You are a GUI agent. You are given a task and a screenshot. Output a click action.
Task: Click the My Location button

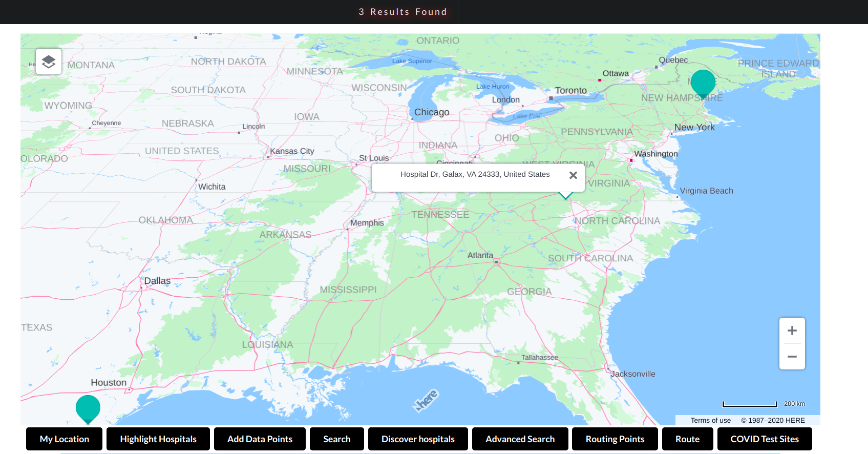pyautogui.click(x=65, y=439)
